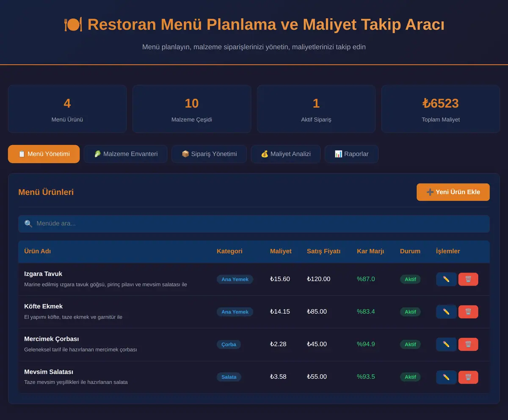Viewport: 508px width, 420px height.
Task: Click the Menü Ürünü stat card
Action: pyautogui.click(x=67, y=109)
